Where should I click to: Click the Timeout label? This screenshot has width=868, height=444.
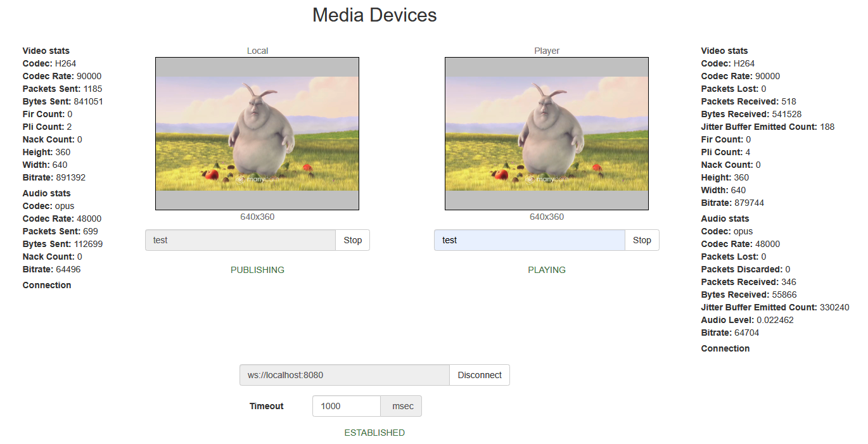(x=267, y=406)
